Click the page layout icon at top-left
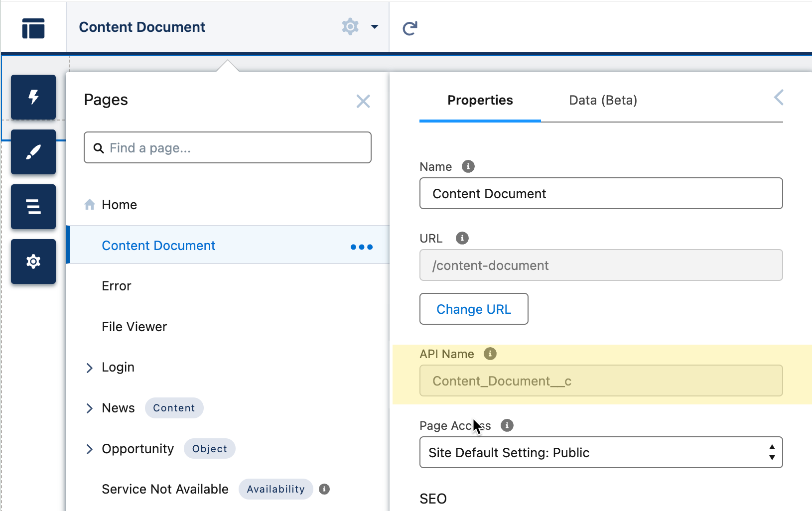Image resolution: width=812 pixels, height=511 pixels. tap(33, 28)
